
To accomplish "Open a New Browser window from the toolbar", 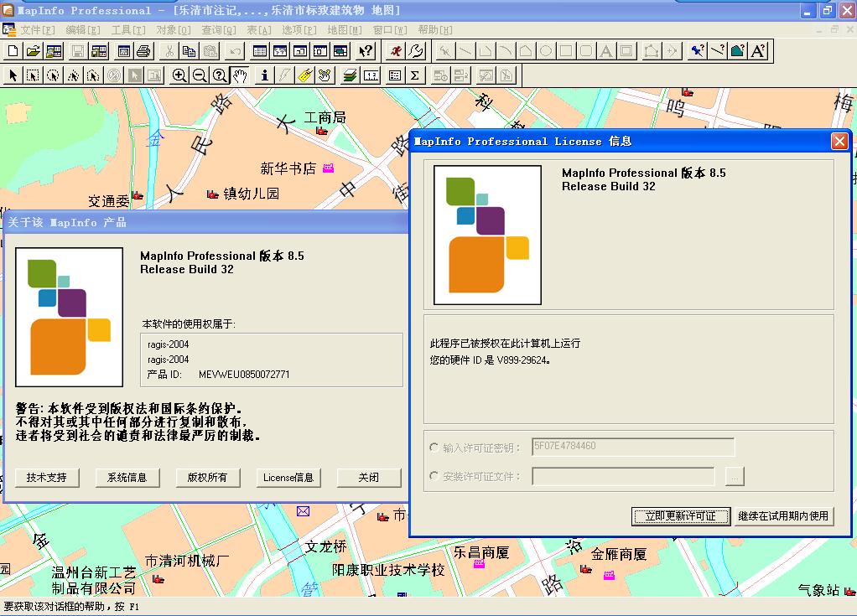I will coord(260,51).
